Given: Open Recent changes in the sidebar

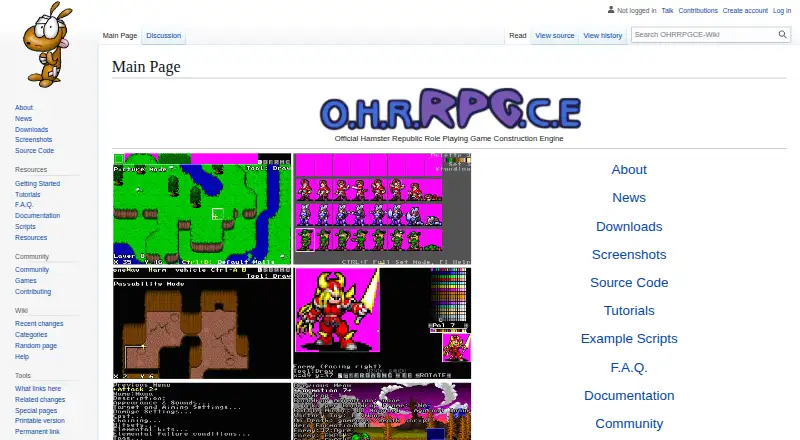Looking at the screenshot, I should click(x=39, y=324).
